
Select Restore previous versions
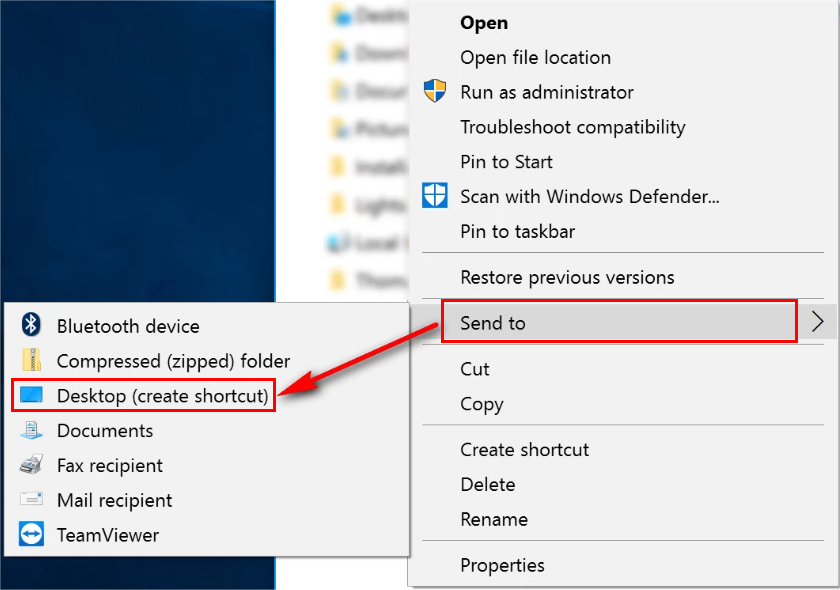click(567, 278)
